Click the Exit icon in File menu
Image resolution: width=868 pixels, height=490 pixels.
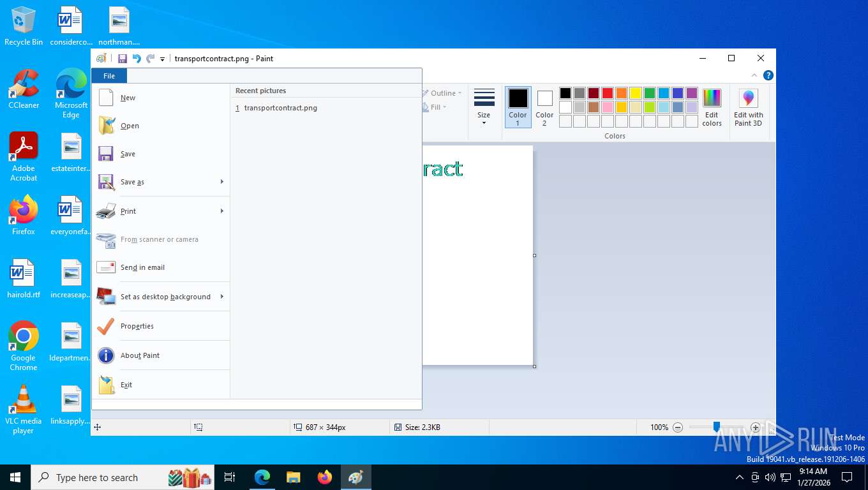[106, 385]
